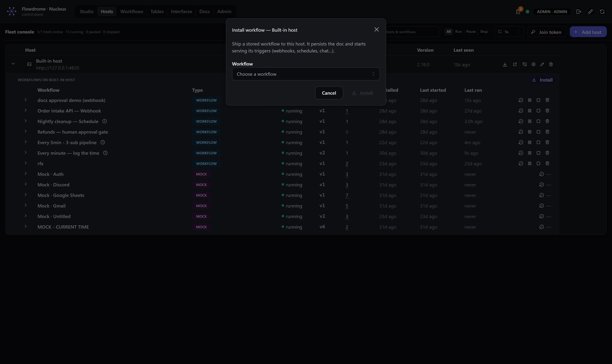Open history for Every minute — log the time

[x=521, y=153]
